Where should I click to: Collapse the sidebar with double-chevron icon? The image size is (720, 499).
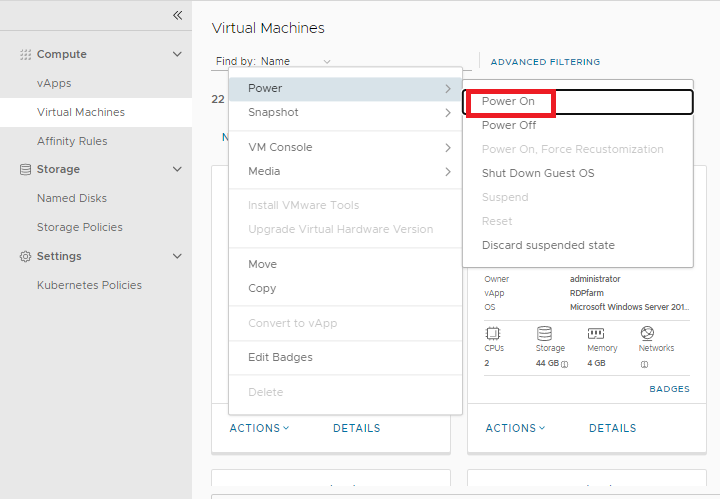(x=178, y=15)
